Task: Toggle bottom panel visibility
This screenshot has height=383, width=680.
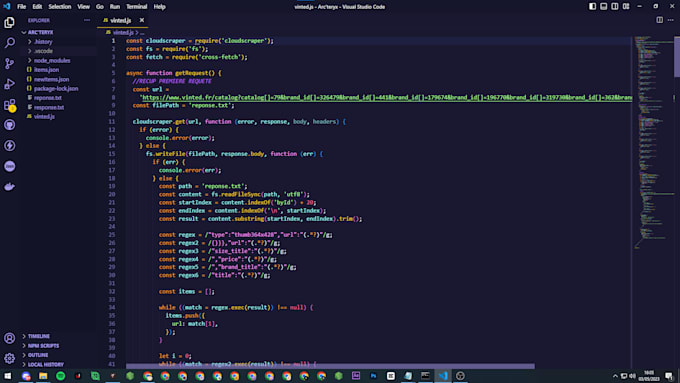Action: pos(604,7)
